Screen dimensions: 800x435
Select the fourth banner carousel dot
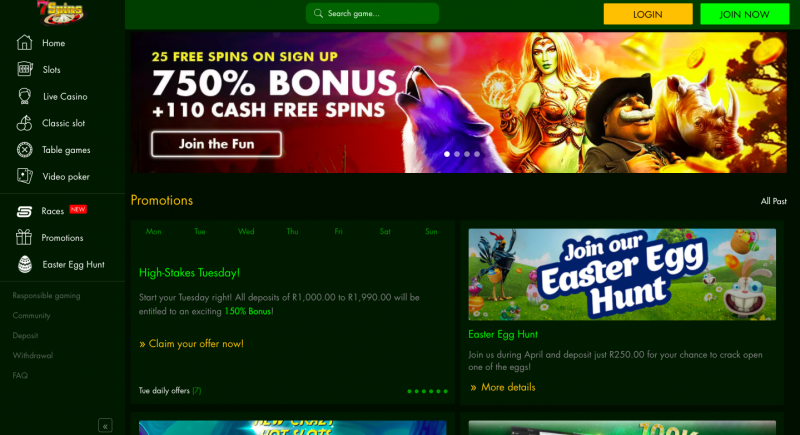point(477,154)
